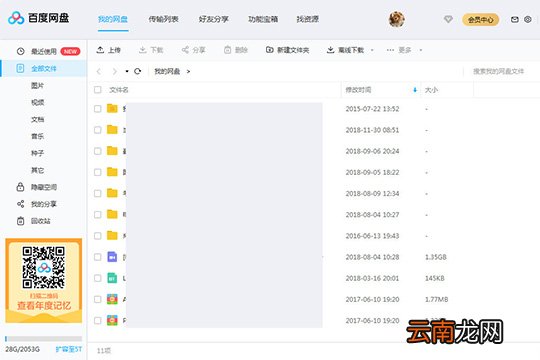Image resolution: width=540 pixels, height=360 pixels.
Task: Filter by 文档 category
Action: 38,119
